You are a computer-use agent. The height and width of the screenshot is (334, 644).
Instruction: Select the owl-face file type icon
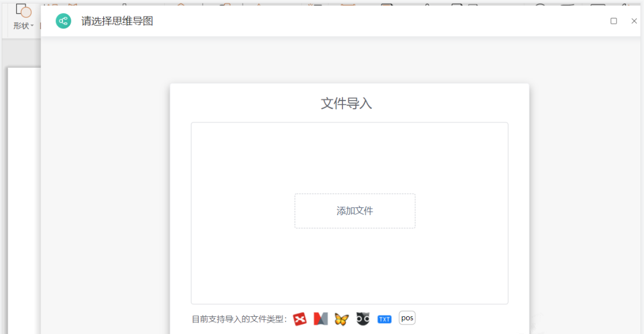(x=363, y=319)
